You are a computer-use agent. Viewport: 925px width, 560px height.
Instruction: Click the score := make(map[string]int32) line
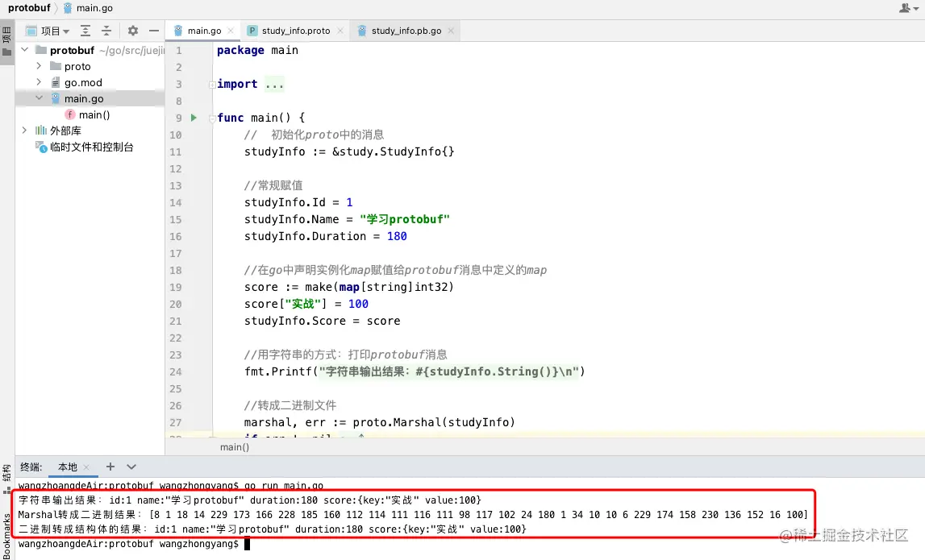coord(349,287)
